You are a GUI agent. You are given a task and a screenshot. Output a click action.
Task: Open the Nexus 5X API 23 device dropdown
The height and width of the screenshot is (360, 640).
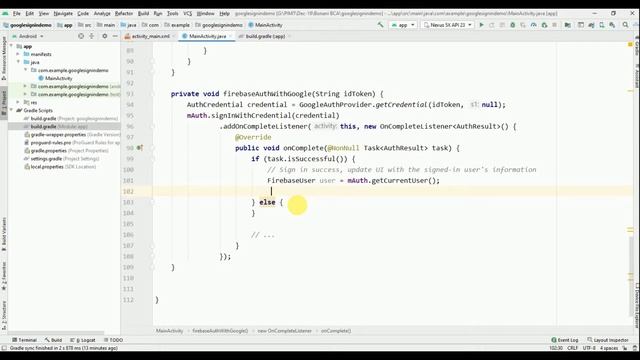coord(448,25)
